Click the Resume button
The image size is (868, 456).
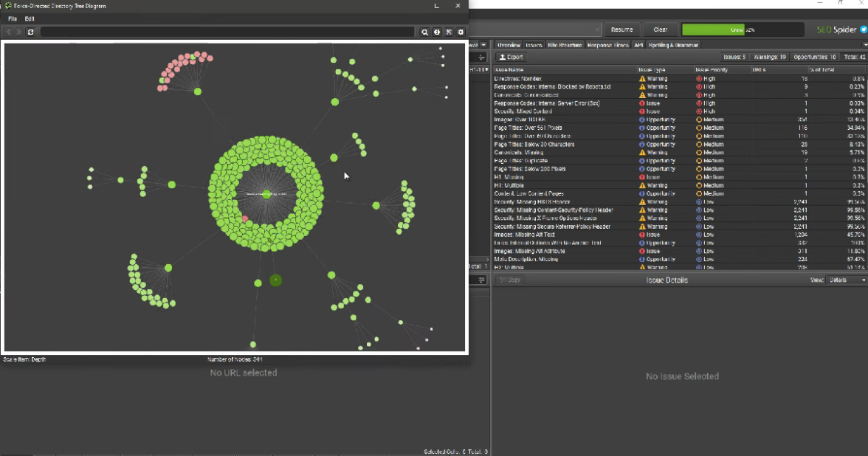pos(622,30)
